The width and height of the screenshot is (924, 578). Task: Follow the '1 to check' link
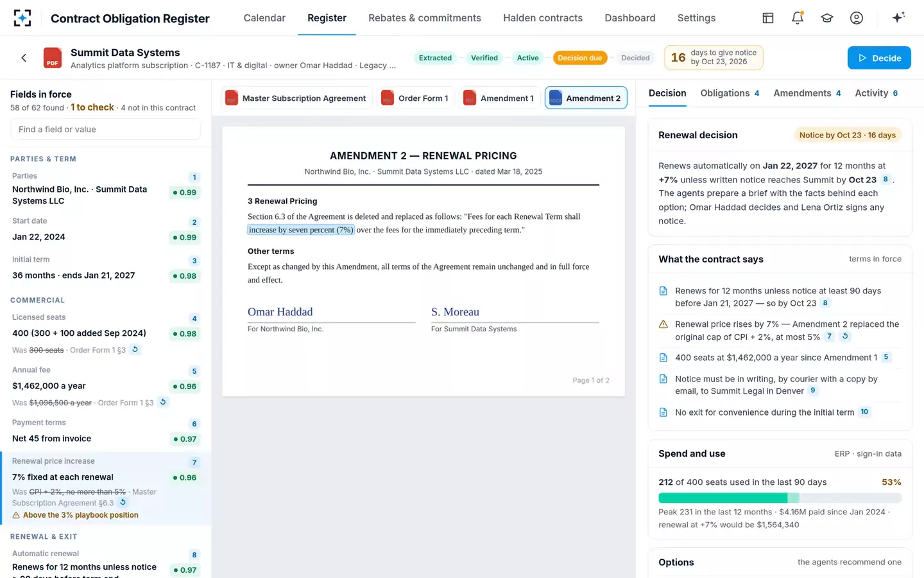(92, 107)
